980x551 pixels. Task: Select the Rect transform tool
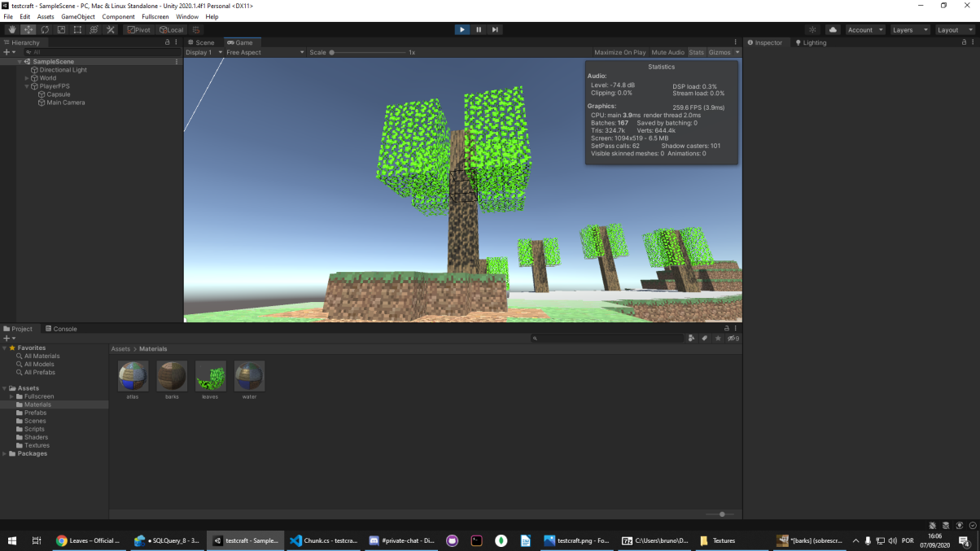point(77,29)
